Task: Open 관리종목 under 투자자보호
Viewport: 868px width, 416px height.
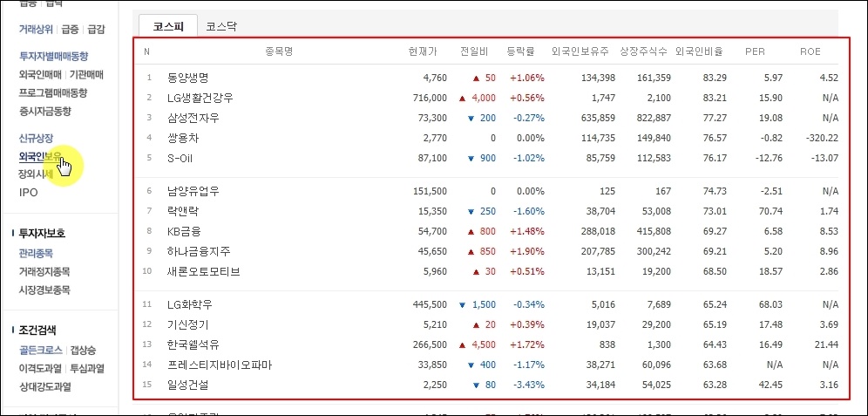Action: tap(36, 254)
